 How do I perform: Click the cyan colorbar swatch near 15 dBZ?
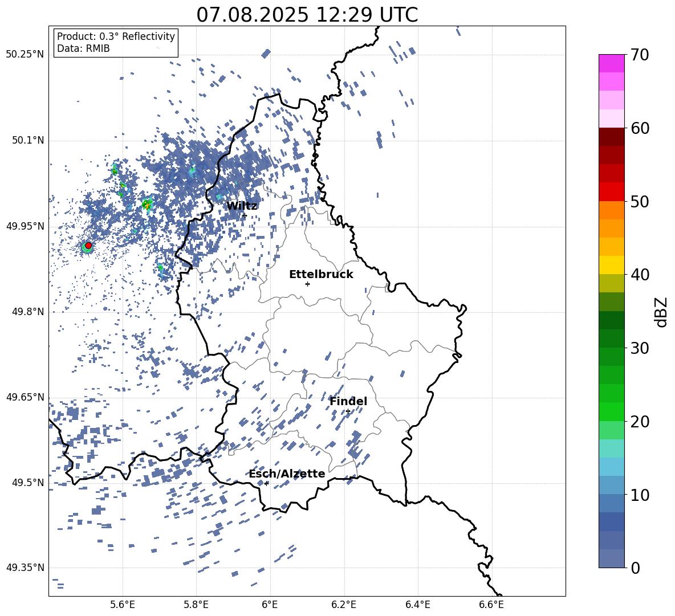tap(612, 448)
